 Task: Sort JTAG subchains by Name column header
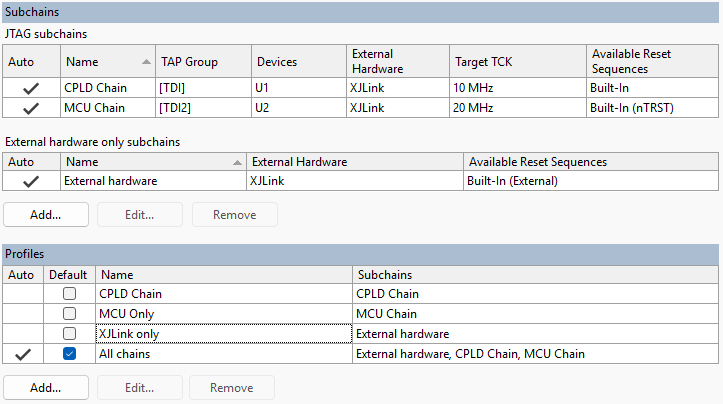107,61
